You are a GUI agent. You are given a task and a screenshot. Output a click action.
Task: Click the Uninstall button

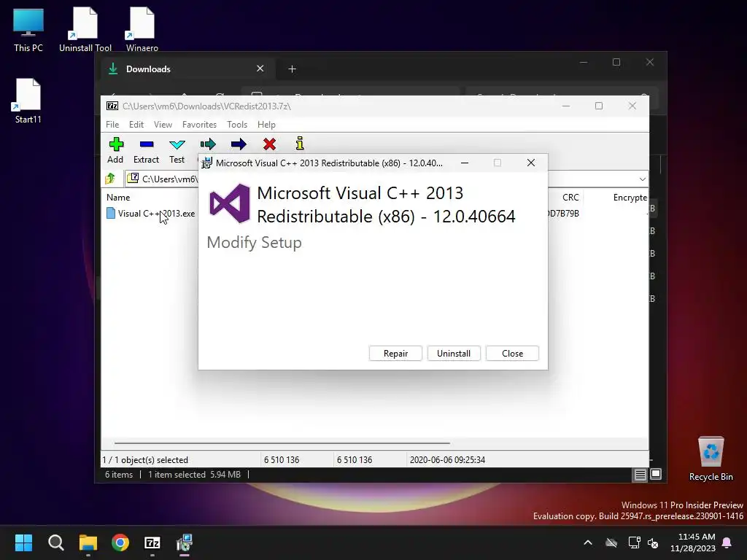(454, 354)
